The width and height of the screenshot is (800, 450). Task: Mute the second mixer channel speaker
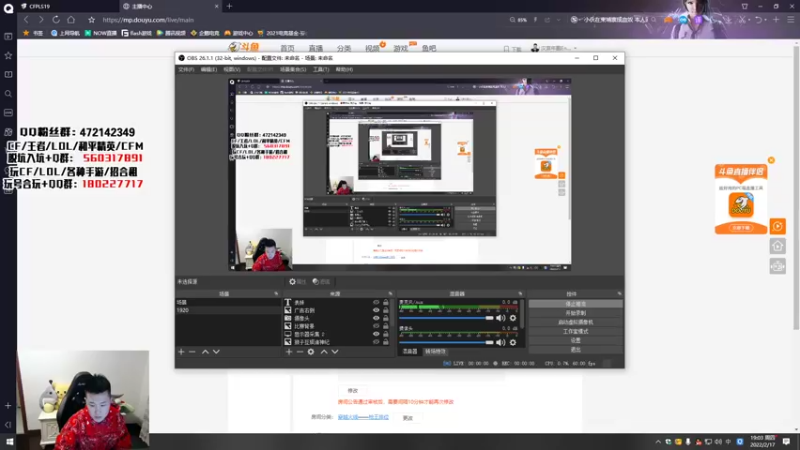[501, 342]
